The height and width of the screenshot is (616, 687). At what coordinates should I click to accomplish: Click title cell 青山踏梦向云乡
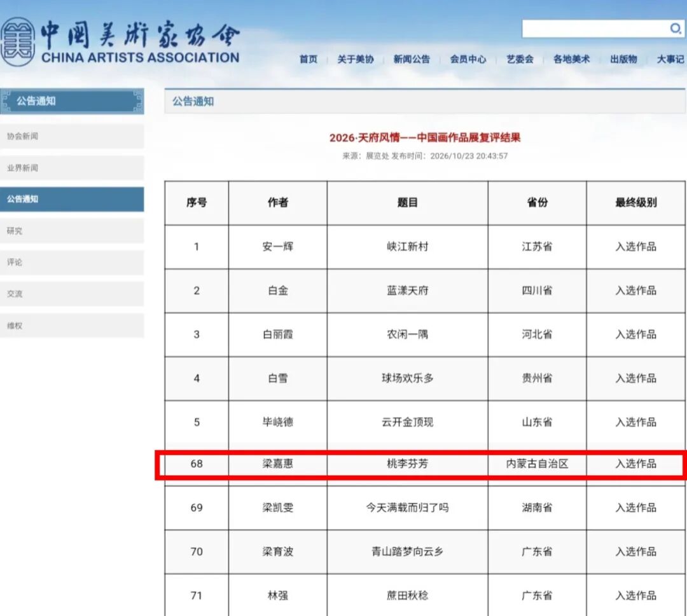[408, 552]
